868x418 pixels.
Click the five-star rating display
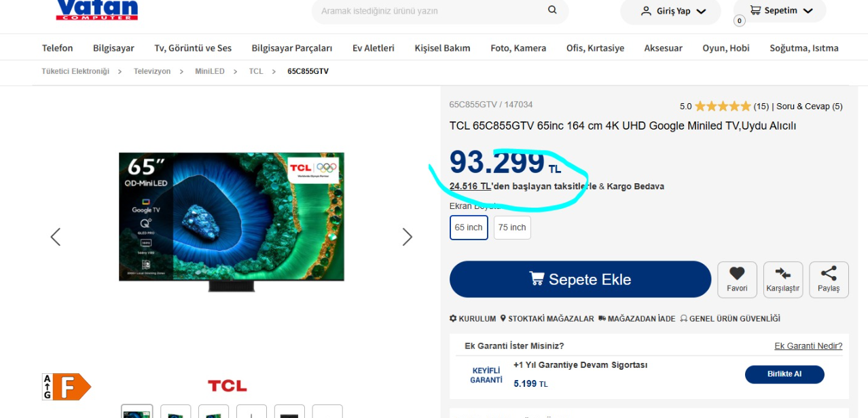(x=723, y=107)
